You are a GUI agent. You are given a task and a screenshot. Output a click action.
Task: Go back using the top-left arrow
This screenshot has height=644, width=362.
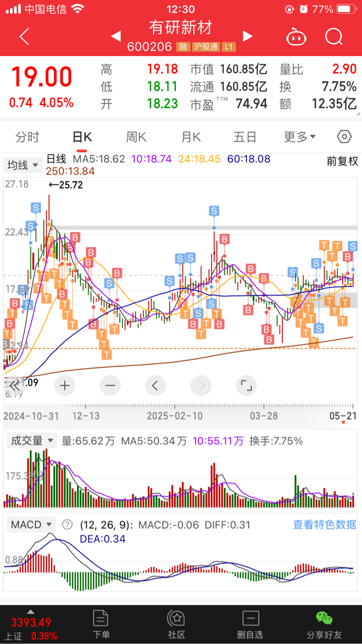click(25, 36)
